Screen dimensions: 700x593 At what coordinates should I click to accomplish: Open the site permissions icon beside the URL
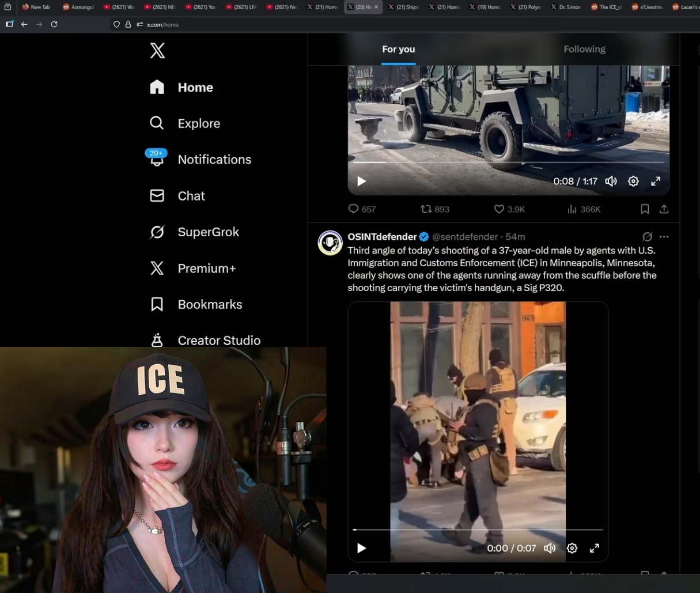(139, 25)
